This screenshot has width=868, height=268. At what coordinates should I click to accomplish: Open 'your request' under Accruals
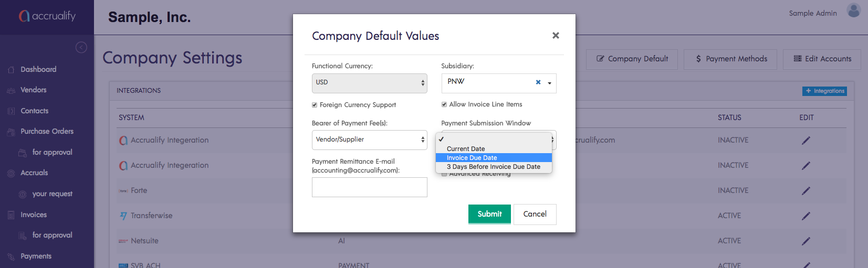pyautogui.click(x=53, y=194)
